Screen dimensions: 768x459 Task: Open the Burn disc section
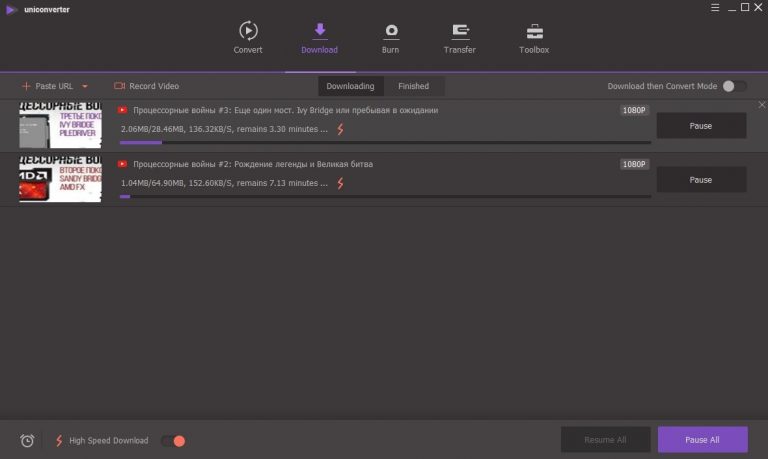click(390, 38)
